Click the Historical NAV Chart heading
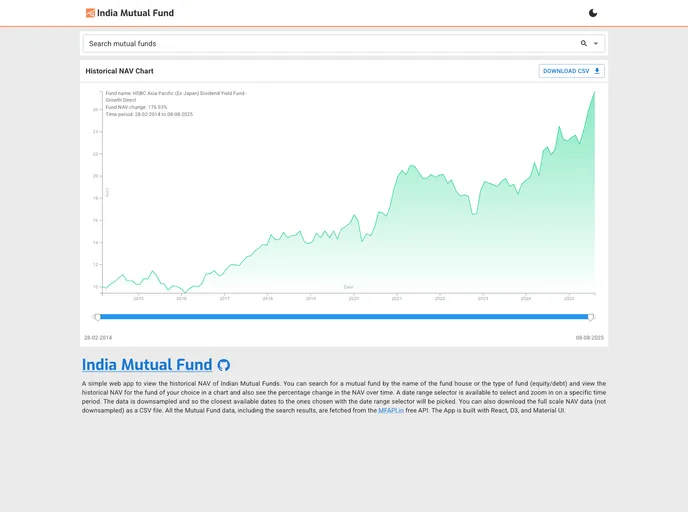The height and width of the screenshot is (512, 688). click(x=119, y=71)
